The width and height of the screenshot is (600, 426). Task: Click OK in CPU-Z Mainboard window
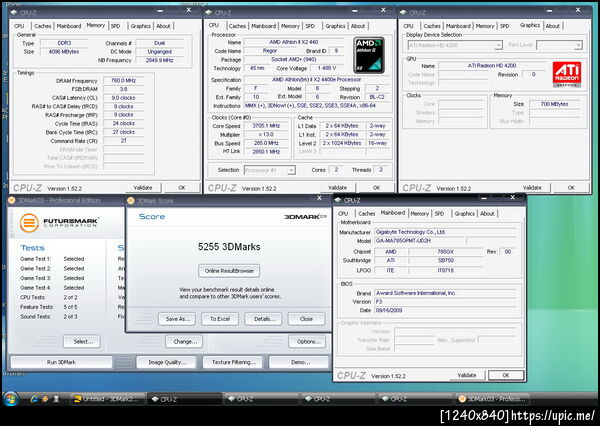click(506, 375)
